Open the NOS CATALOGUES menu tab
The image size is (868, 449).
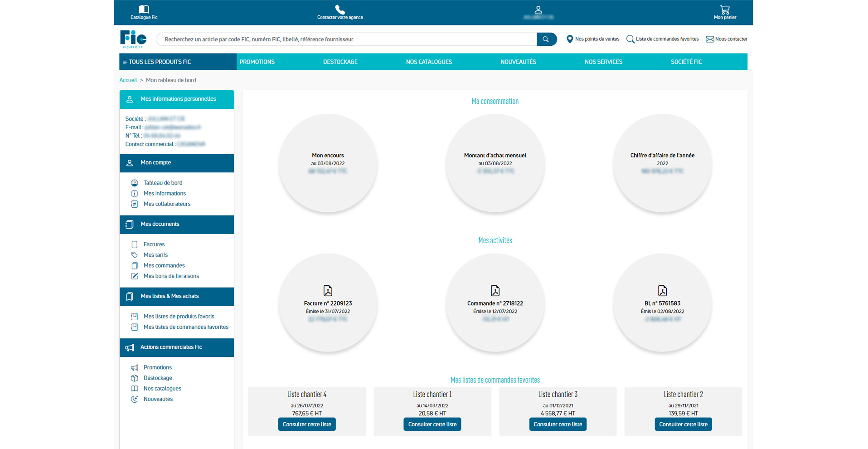pos(429,62)
